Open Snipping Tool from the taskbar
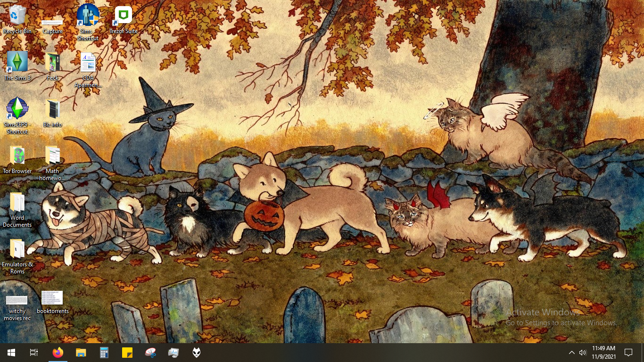This screenshot has width=644, height=362. (x=150, y=353)
